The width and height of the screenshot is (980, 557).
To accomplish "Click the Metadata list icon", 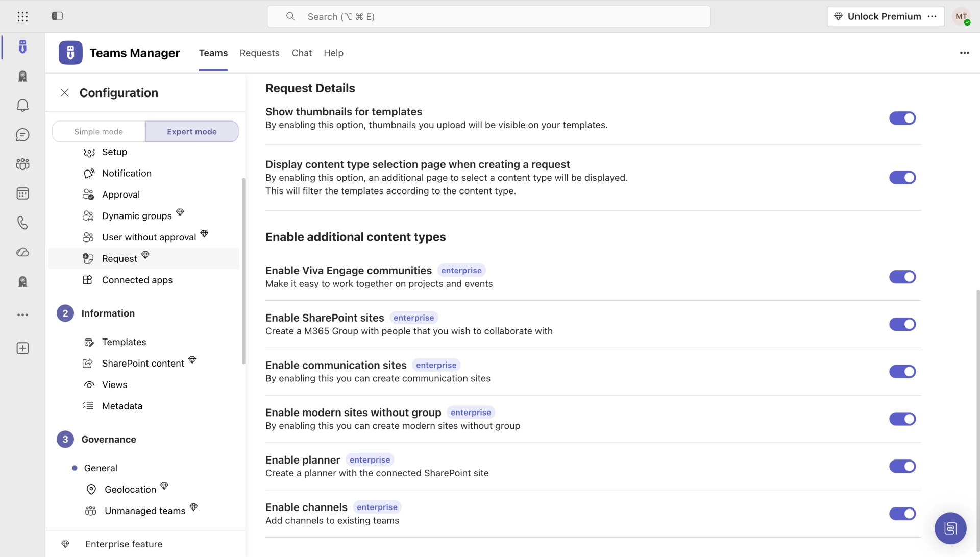I will 89,406.
